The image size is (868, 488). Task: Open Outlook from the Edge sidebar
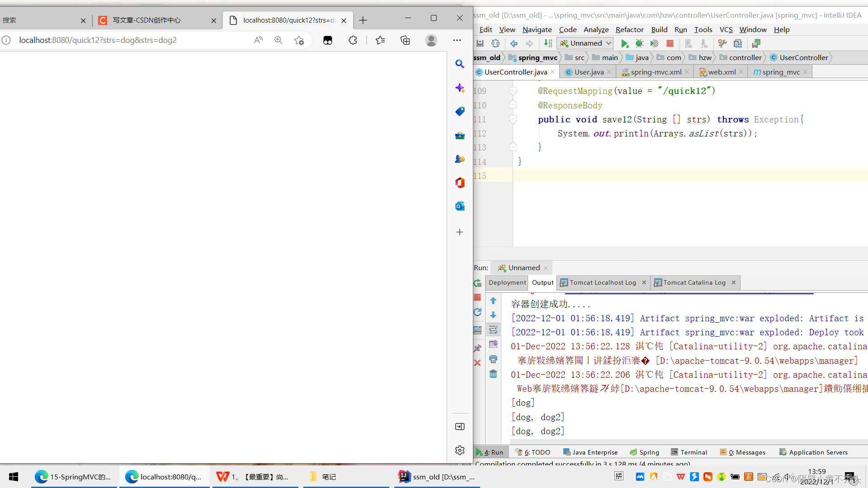pos(460,206)
